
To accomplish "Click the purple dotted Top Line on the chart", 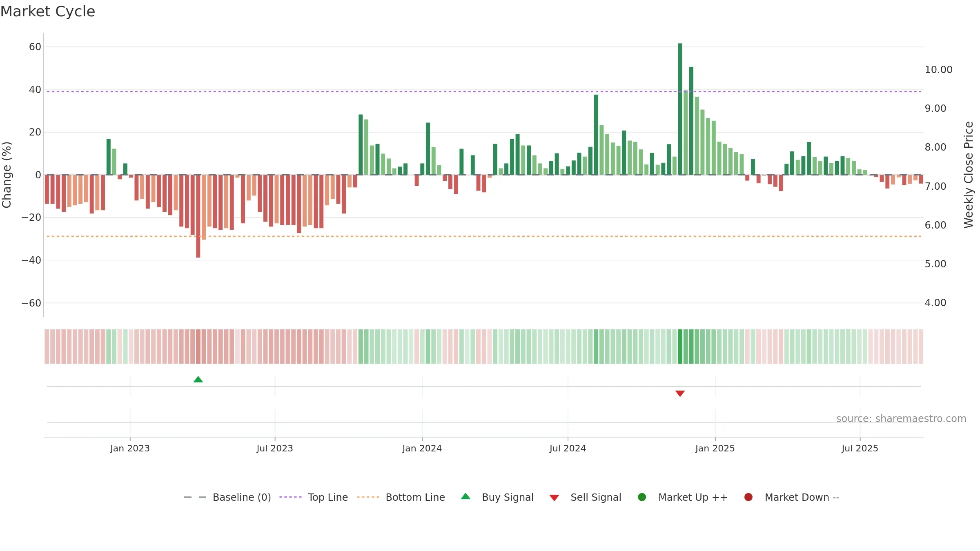I will (x=484, y=91).
